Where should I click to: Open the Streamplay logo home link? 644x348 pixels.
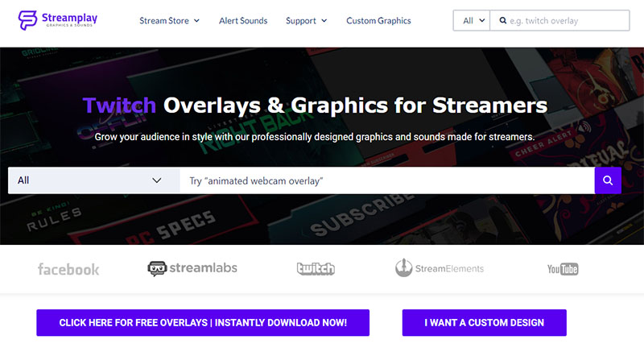point(58,20)
